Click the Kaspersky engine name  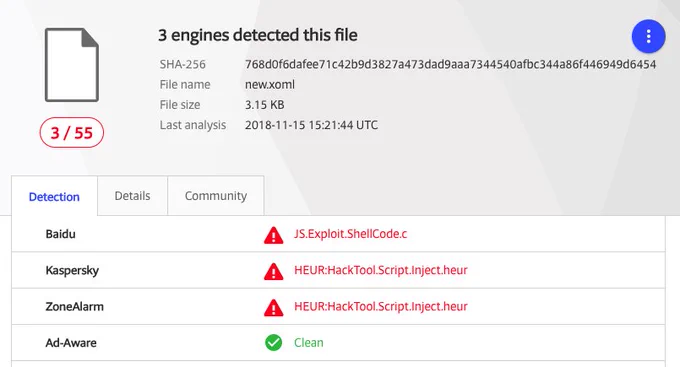(x=72, y=270)
